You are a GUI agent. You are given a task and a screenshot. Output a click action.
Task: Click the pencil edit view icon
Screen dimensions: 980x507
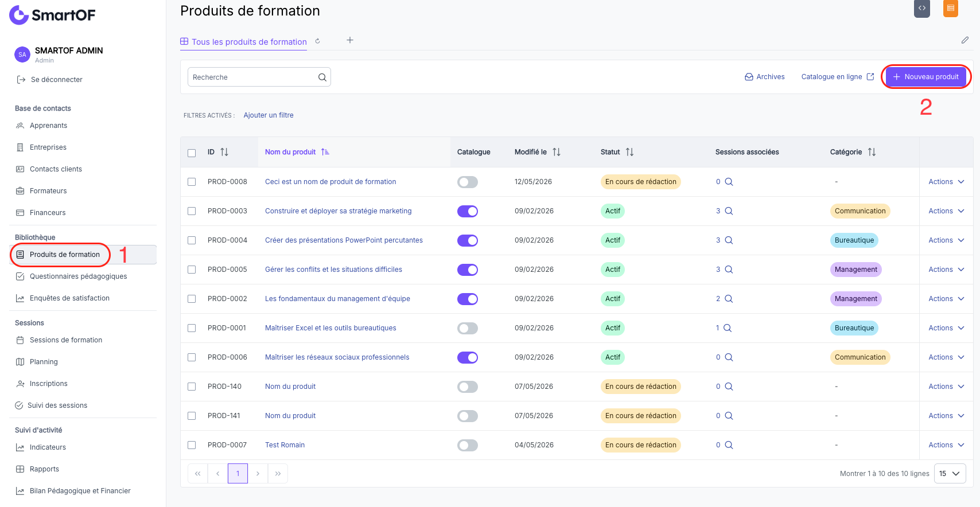(965, 40)
